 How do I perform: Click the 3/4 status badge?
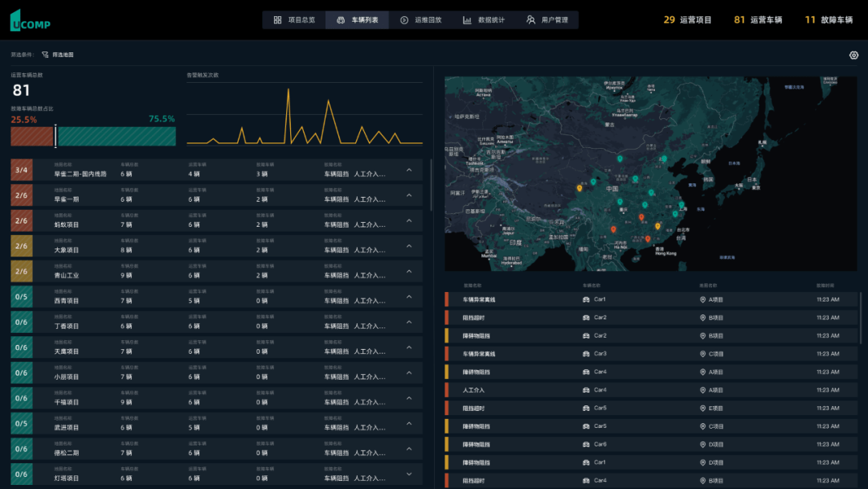pyautogui.click(x=22, y=170)
